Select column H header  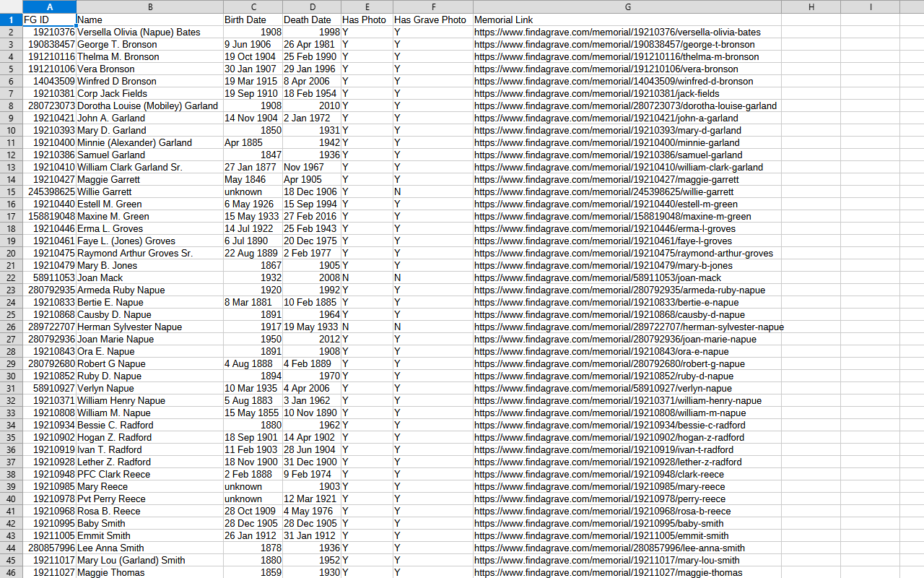pos(811,7)
